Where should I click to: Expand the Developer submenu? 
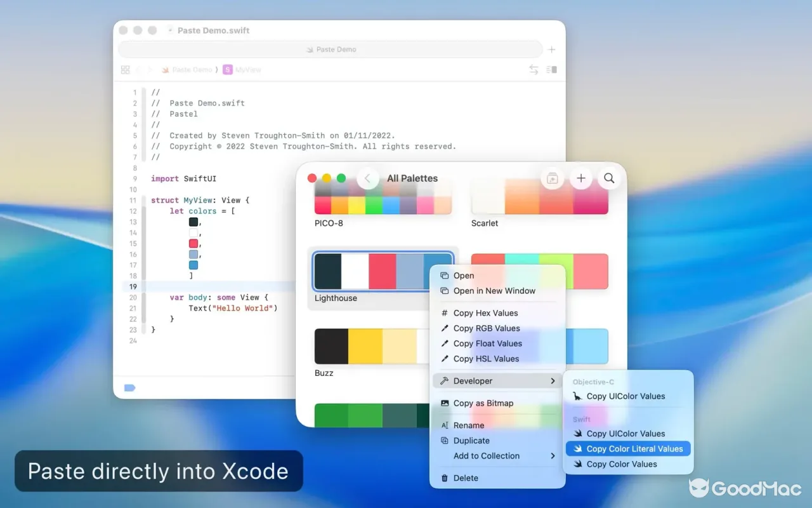click(497, 381)
